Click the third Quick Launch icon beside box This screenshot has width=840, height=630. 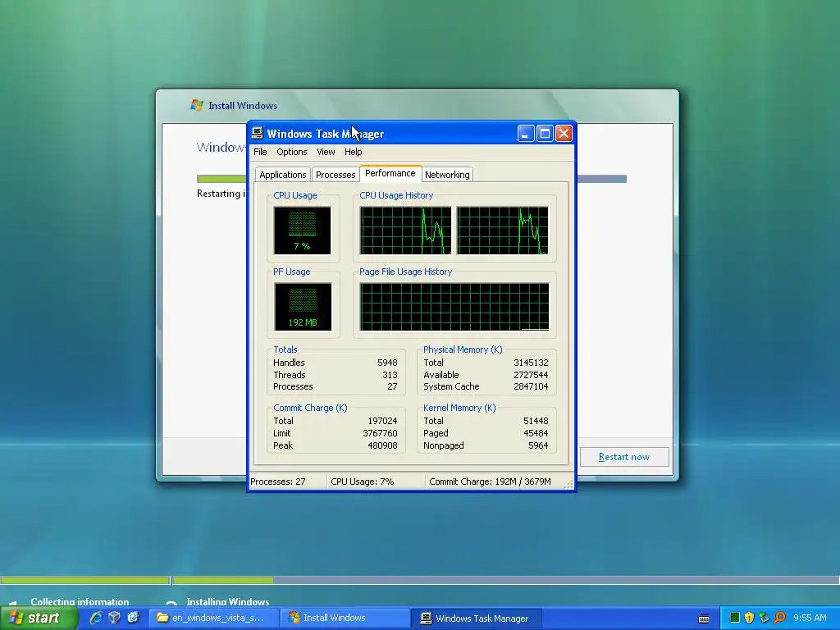[133, 618]
